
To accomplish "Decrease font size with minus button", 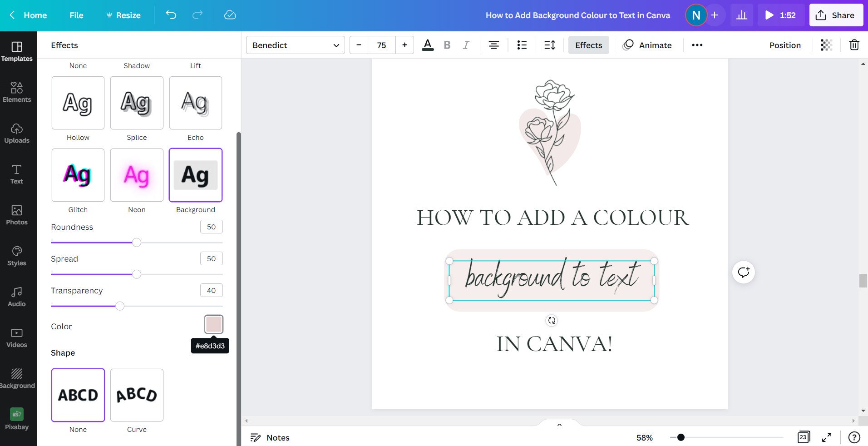I will [x=359, y=45].
